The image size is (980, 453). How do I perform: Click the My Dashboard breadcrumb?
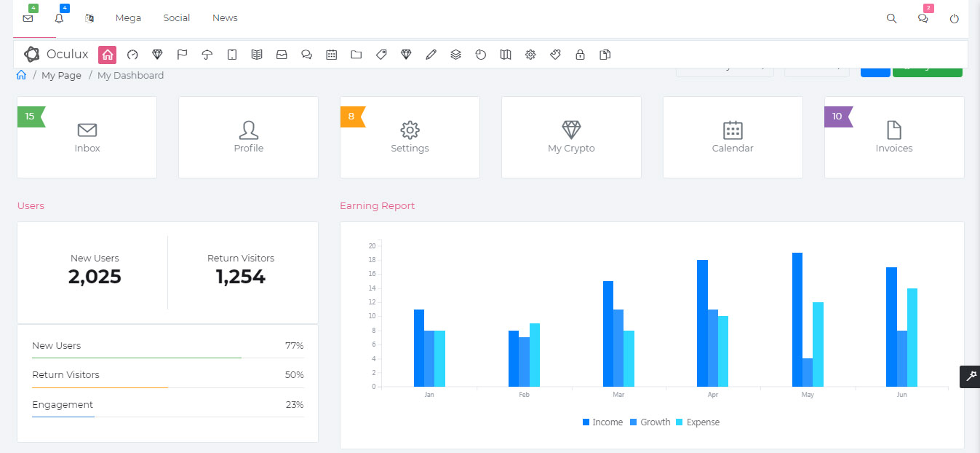[131, 75]
